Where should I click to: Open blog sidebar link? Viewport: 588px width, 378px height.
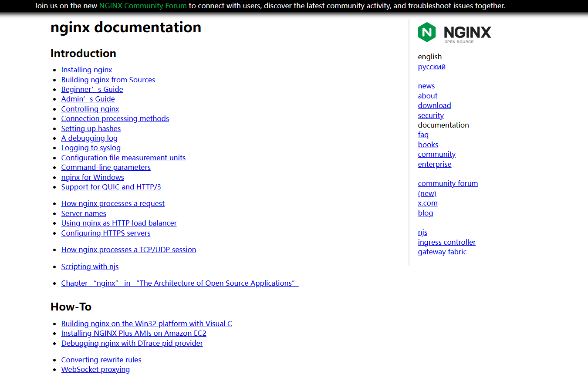point(426,213)
